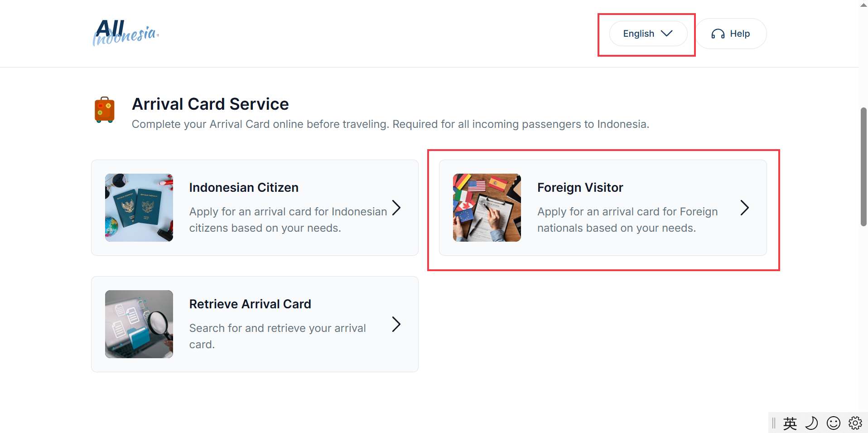Select the Indonesian Citizen card
868x433 pixels.
click(x=254, y=208)
